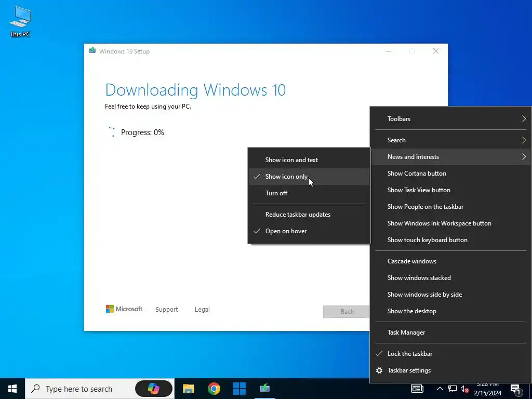Open the Legal link

(202, 310)
